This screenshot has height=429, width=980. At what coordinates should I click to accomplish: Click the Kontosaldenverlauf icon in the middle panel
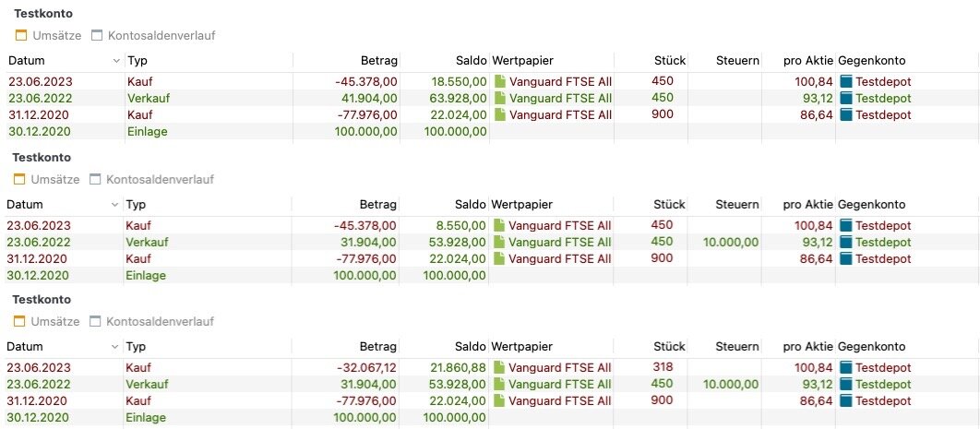[x=98, y=179]
